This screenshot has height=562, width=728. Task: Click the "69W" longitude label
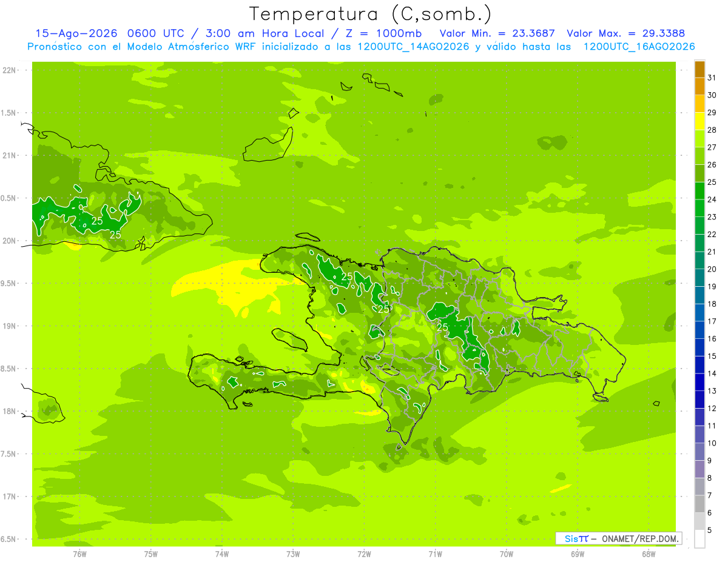click(578, 554)
